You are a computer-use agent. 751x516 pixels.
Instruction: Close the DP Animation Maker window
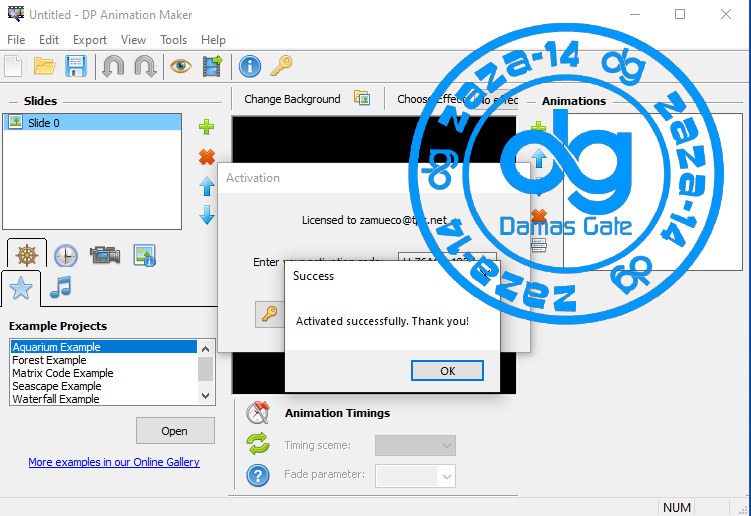tap(726, 14)
